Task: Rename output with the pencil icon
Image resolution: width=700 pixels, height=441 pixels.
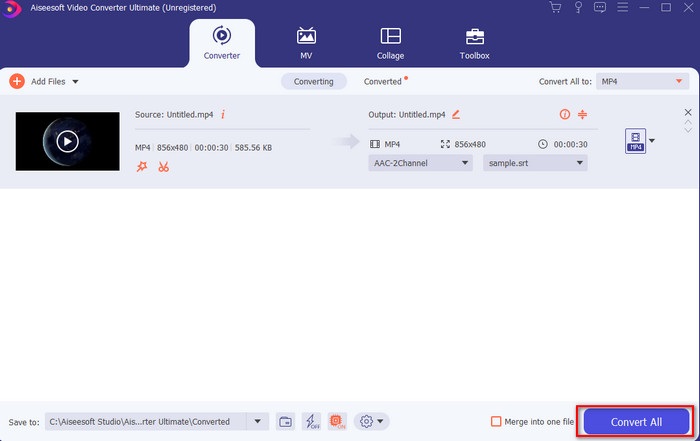Action: pos(456,114)
